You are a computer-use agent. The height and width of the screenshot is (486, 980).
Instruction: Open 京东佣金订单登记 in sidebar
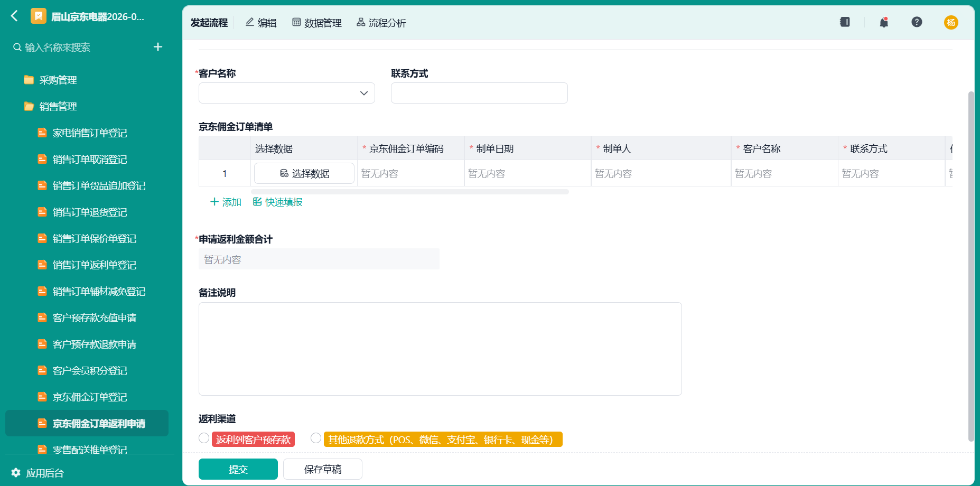[90, 397]
